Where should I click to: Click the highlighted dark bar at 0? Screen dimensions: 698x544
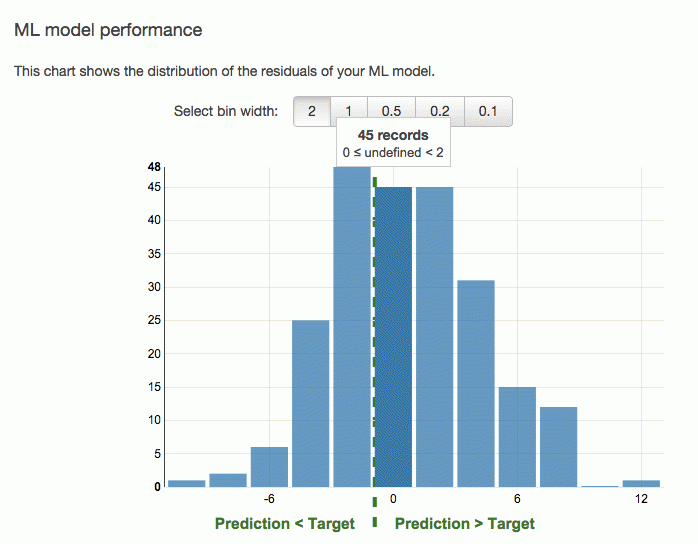click(x=394, y=337)
